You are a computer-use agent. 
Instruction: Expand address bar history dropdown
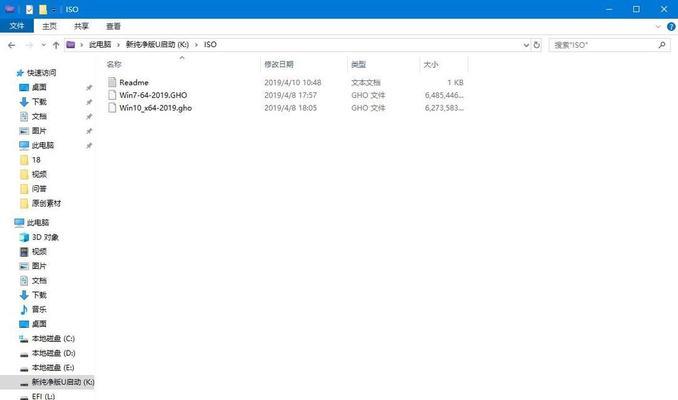click(526, 45)
